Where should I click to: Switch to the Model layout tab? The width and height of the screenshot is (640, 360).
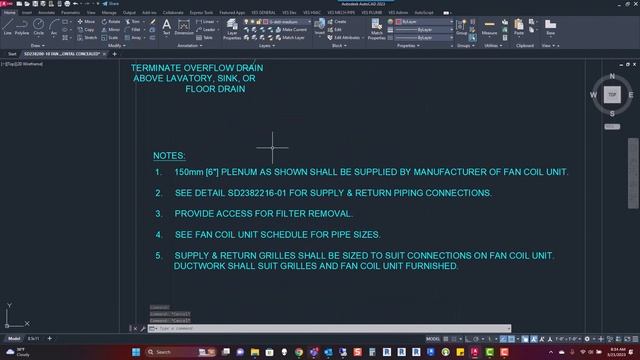coord(14,338)
